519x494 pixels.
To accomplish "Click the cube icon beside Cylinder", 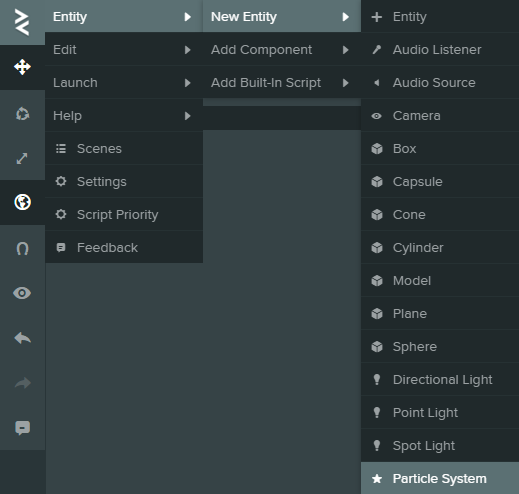I will [x=377, y=248].
